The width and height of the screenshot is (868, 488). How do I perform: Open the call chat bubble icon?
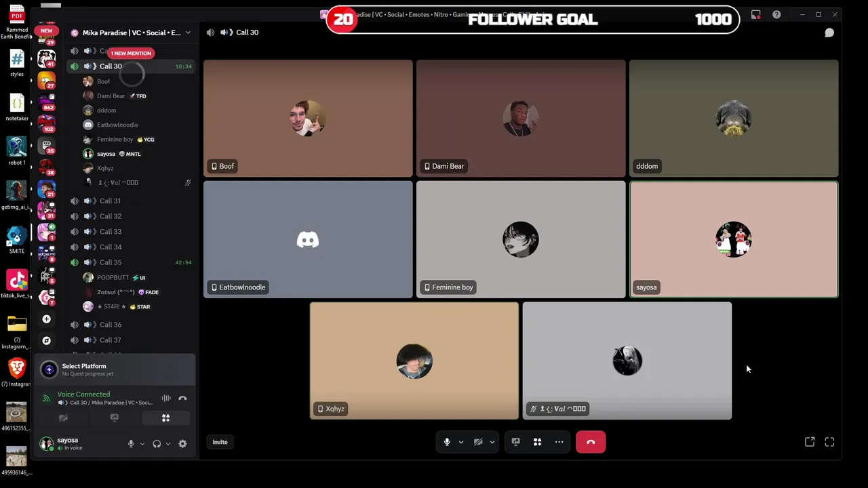829,33
